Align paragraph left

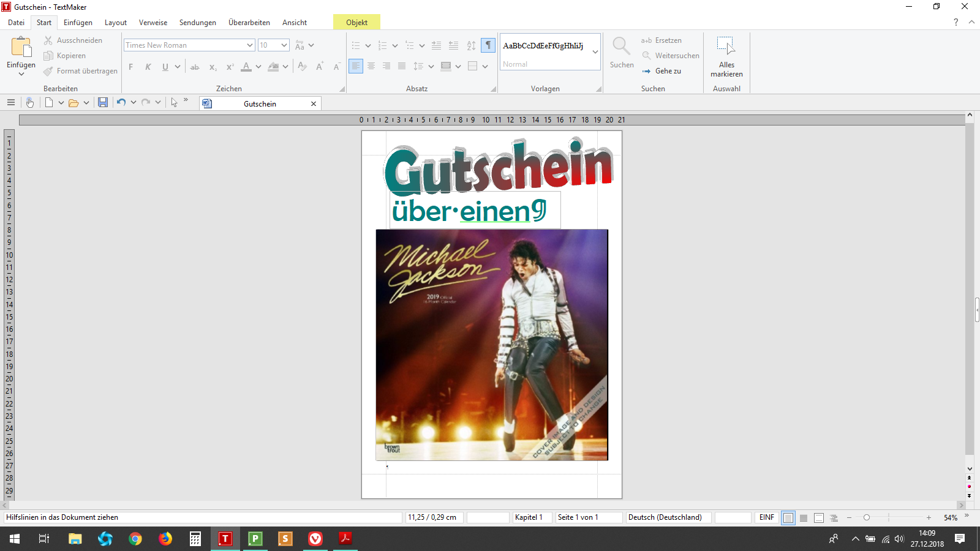pyautogui.click(x=356, y=66)
